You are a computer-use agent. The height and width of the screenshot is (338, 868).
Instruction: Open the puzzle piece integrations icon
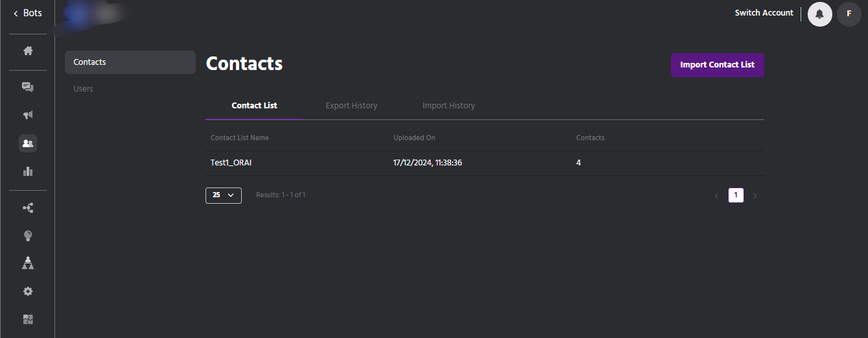pyautogui.click(x=28, y=319)
